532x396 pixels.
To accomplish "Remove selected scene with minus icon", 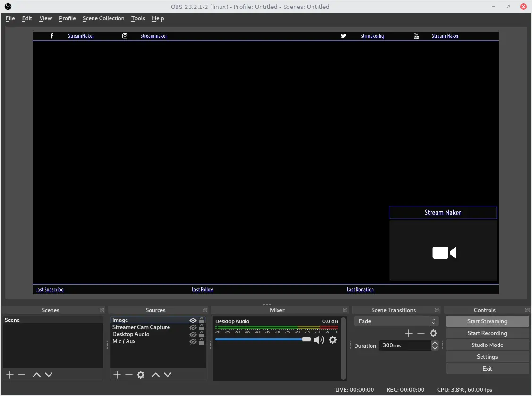I will click(22, 375).
